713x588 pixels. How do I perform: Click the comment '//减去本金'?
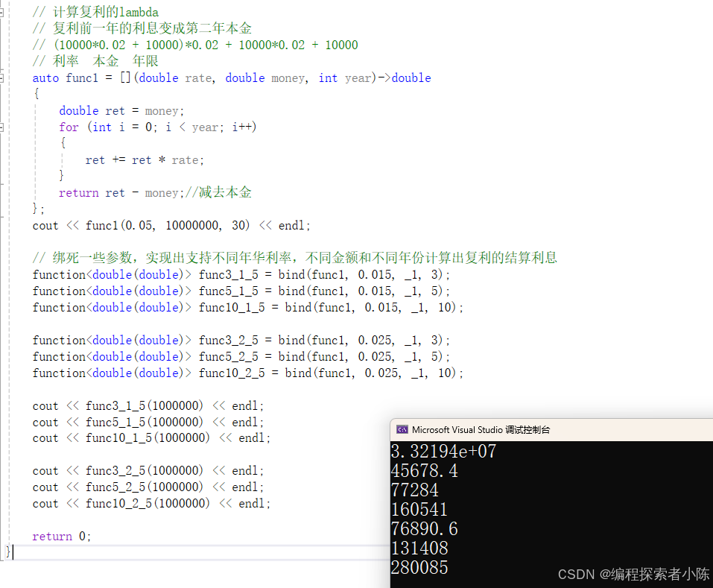coord(218,192)
